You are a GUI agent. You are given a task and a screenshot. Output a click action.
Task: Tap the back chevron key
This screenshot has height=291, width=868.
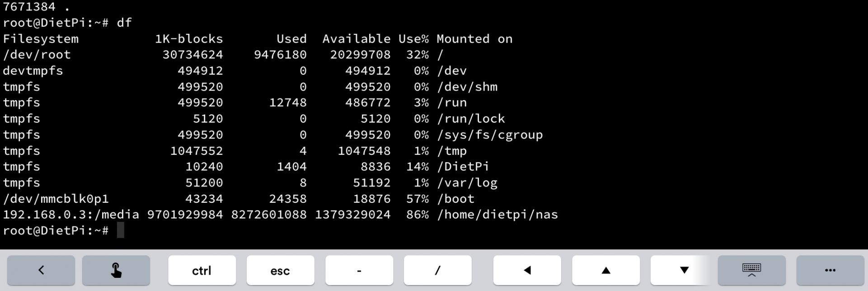click(41, 270)
